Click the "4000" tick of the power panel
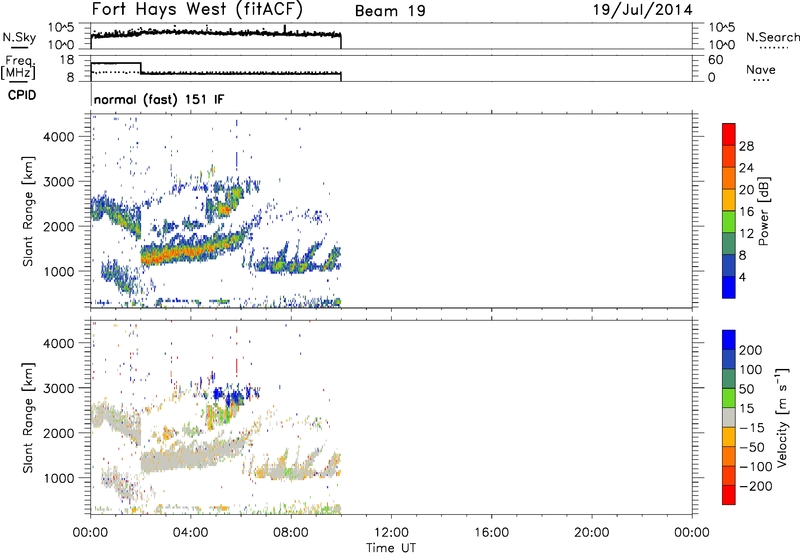Screen dimensions: 800x554 [x=59, y=137]
